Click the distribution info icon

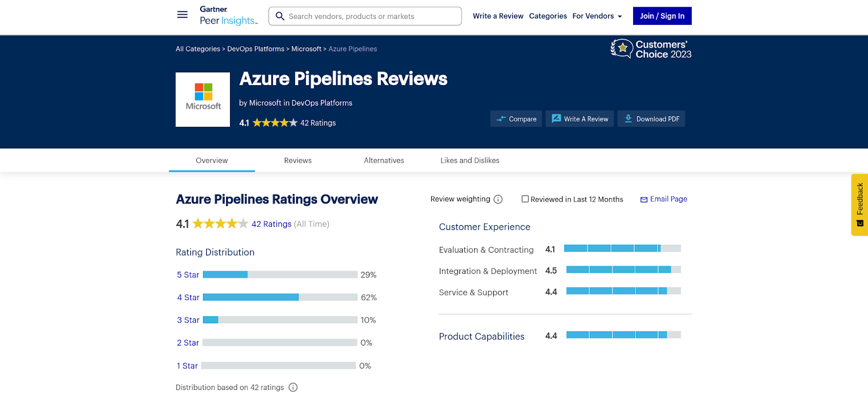click(x=293, y=387)
